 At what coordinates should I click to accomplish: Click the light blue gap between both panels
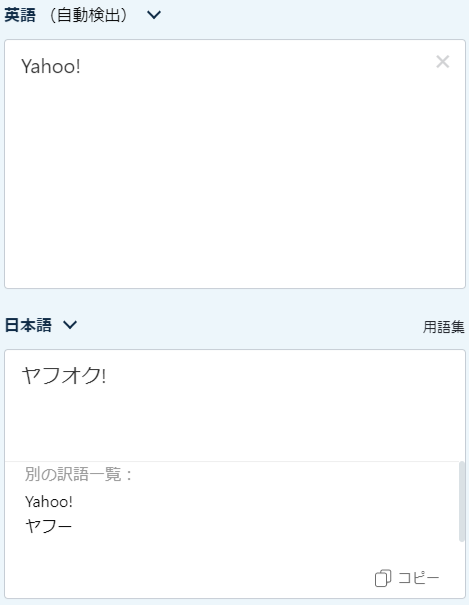tap(234, 302)
